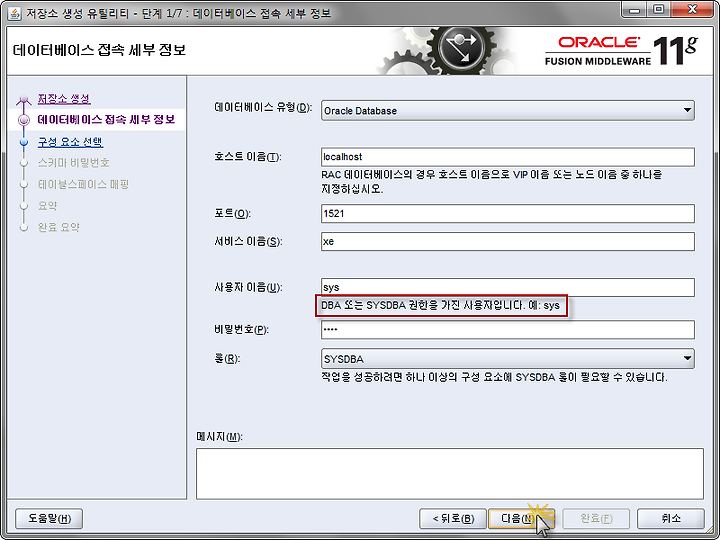720x540 pixels.
Task: Click the Java icon in title bar
Action: (15, 13)
